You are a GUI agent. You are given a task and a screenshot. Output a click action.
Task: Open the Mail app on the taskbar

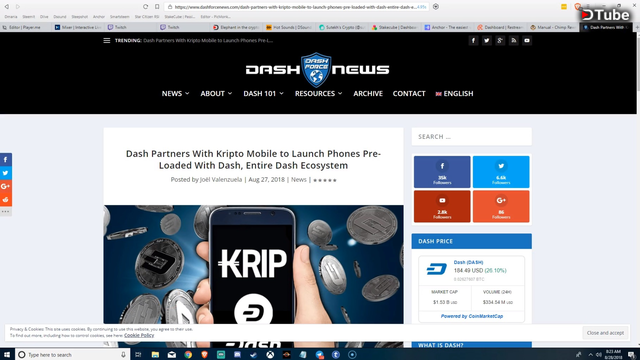(x=172, y=355)
